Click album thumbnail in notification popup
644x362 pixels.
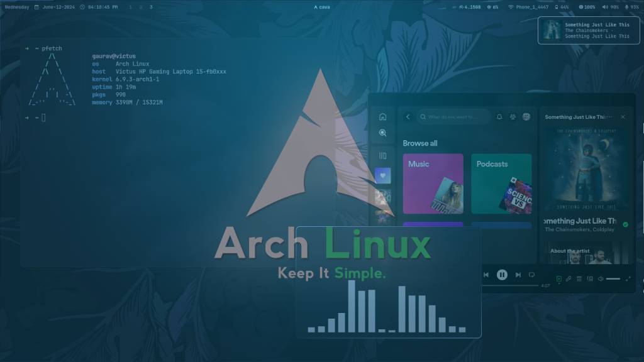[552, 30]
